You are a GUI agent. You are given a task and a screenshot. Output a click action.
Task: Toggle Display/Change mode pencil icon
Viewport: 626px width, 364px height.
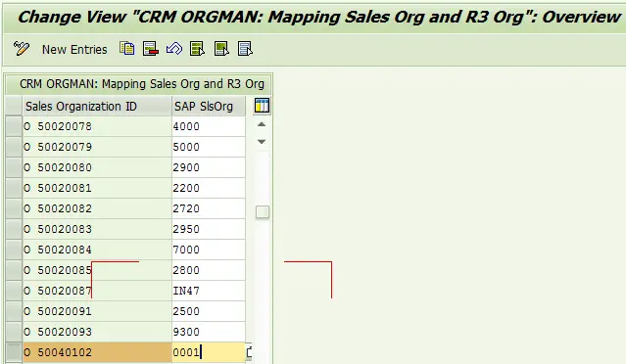tap(21, 49)
